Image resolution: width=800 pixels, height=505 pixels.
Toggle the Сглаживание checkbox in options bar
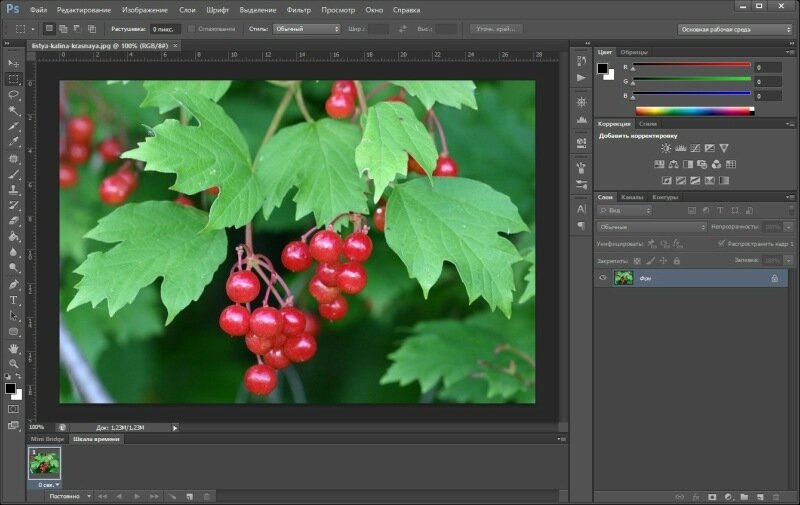(192, 29)
